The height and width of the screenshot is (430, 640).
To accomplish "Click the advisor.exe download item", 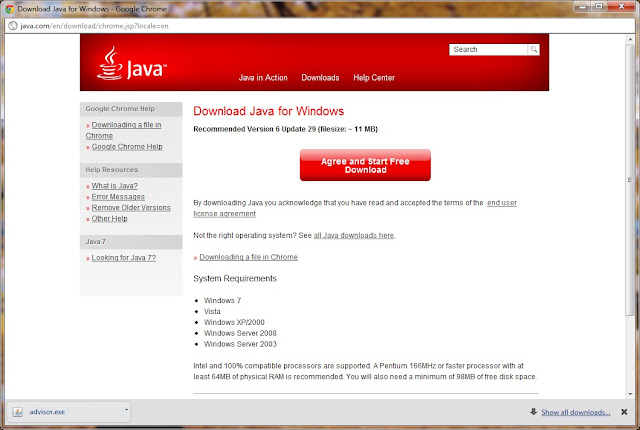I will [x=69, y=412].
